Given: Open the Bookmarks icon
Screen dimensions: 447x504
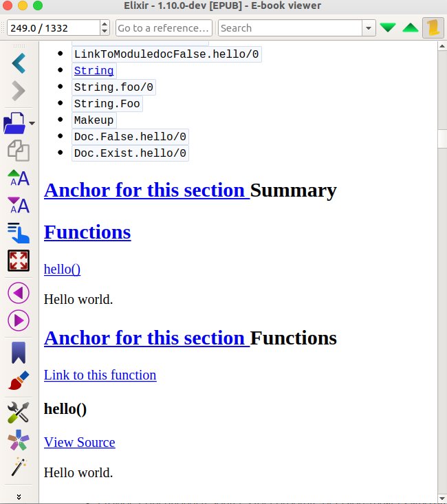Looking at the screenshot, I should pyautogui.click(x=19, y=353).
